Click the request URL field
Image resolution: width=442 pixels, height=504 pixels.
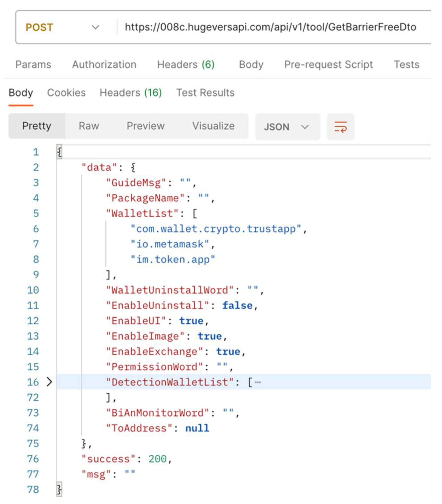tap(270, 27)
